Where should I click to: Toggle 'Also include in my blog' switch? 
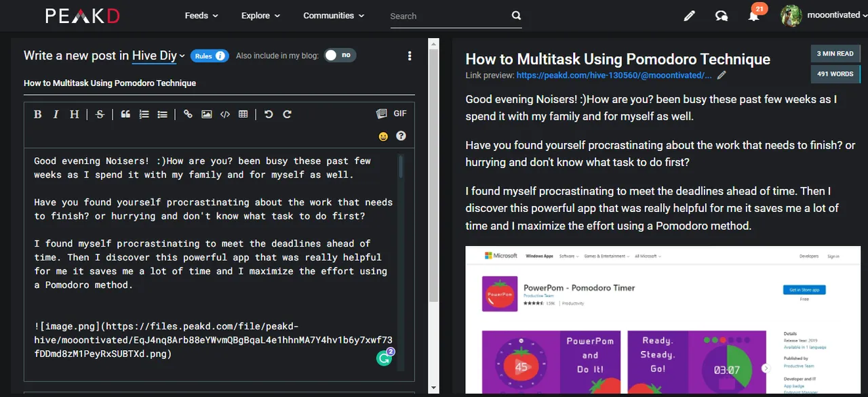(x=339, y=56)
